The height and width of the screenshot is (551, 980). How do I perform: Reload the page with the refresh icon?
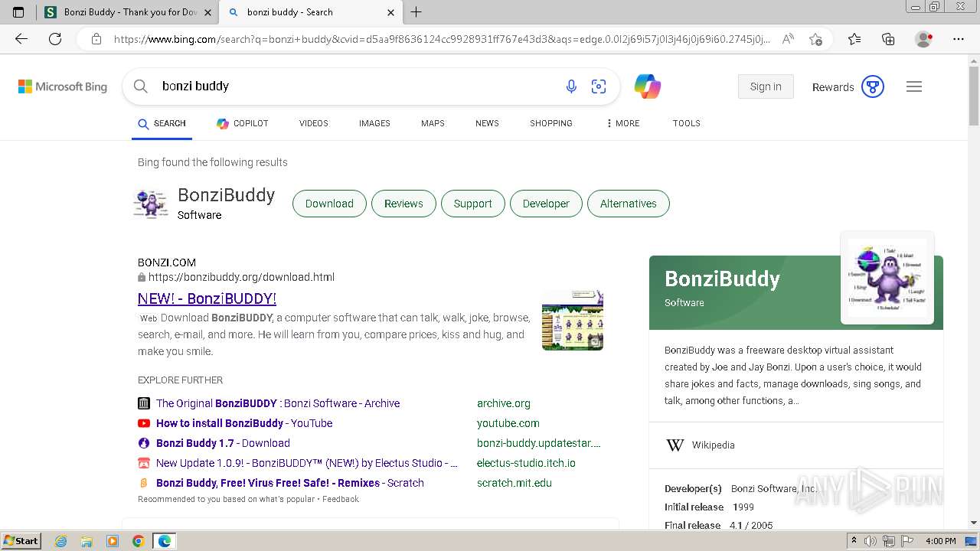tap(55, 39)
